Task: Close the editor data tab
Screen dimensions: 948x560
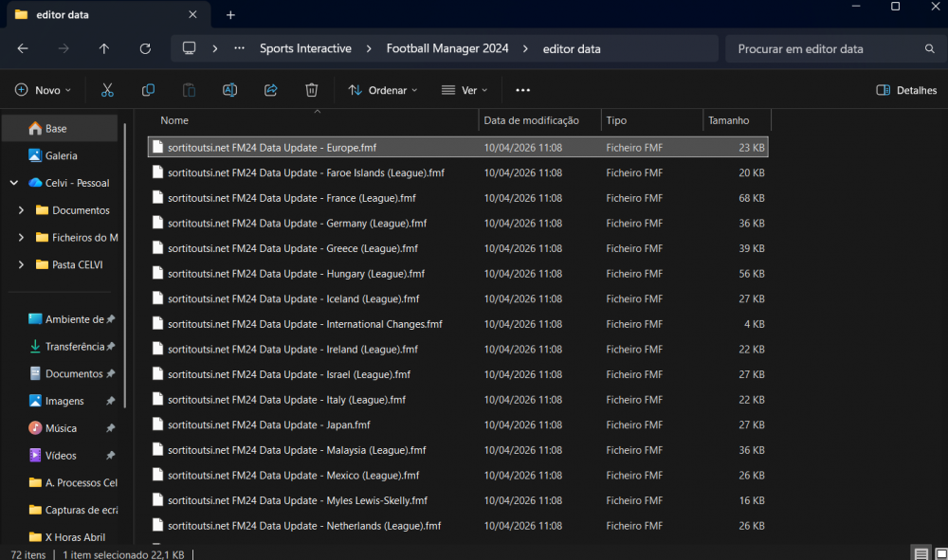Action: [192, 14]
